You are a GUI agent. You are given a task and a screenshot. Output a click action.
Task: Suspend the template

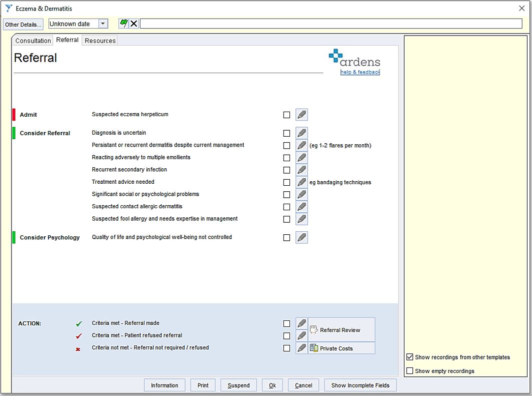tap(238, 385)
